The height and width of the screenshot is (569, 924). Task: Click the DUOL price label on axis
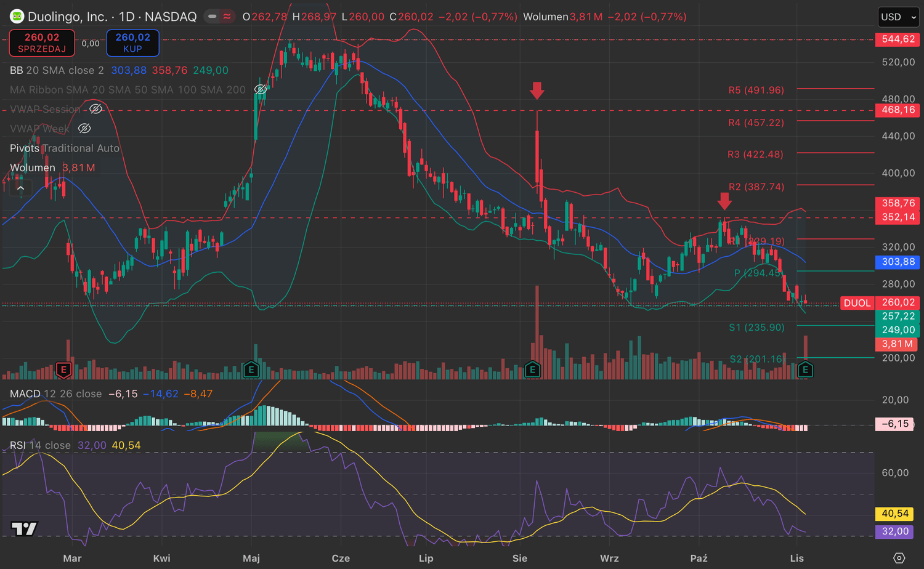point(857,303)
